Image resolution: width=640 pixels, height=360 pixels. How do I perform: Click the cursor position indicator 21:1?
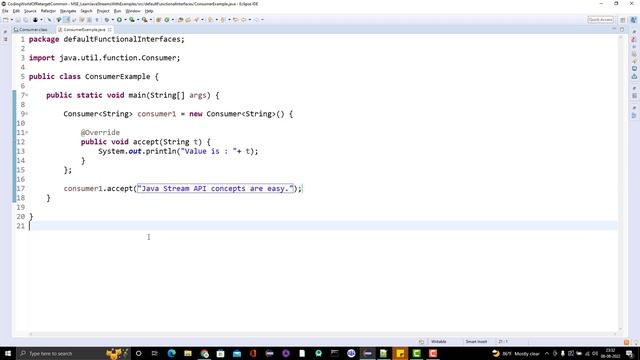point(503,342)
